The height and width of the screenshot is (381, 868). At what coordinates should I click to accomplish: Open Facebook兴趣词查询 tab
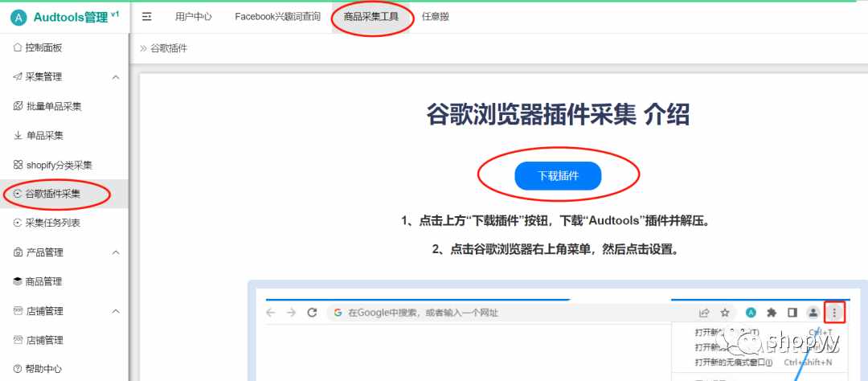(x=277, y=17)
